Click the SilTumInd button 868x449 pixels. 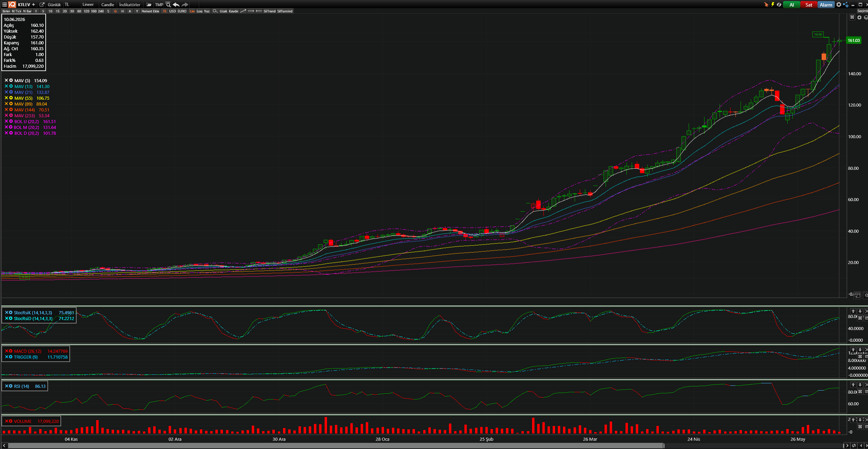tap(285, 11)
